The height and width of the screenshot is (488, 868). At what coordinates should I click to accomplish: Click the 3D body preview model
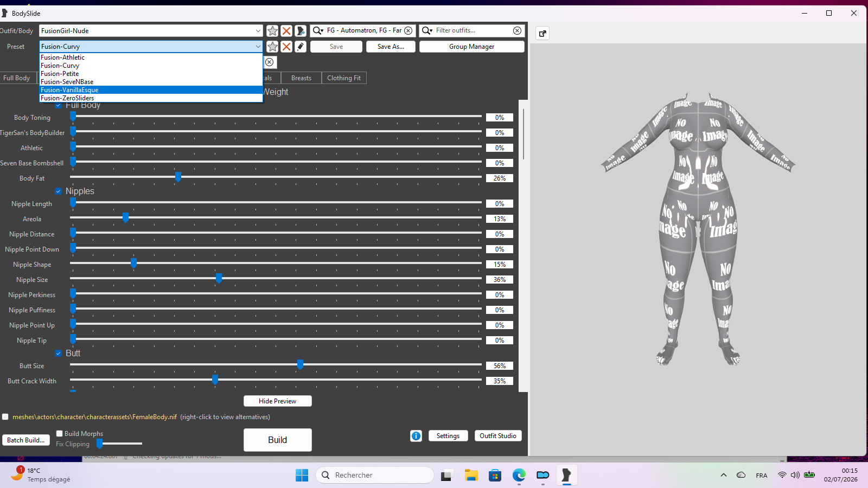(x=698, y=230)
